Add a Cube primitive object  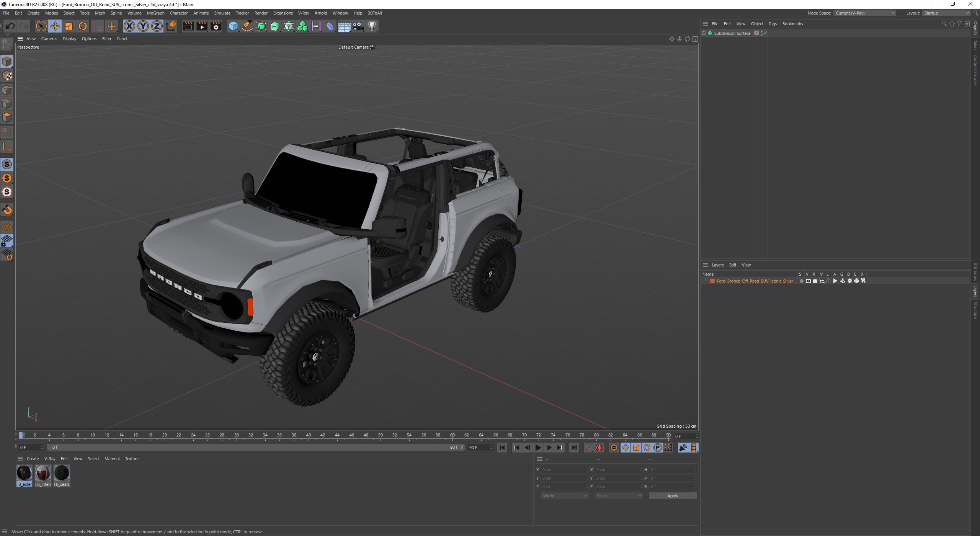click(x=233, y=26)
